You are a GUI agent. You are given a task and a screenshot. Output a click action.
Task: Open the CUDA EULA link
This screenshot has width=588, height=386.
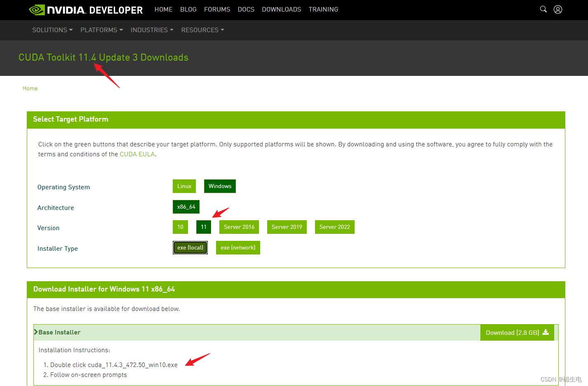pos(137,154)
